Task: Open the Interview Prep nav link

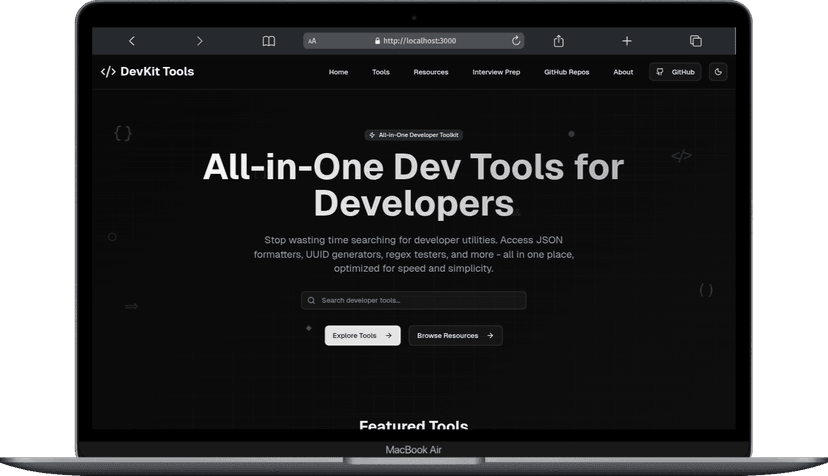Action: (496, 72)
